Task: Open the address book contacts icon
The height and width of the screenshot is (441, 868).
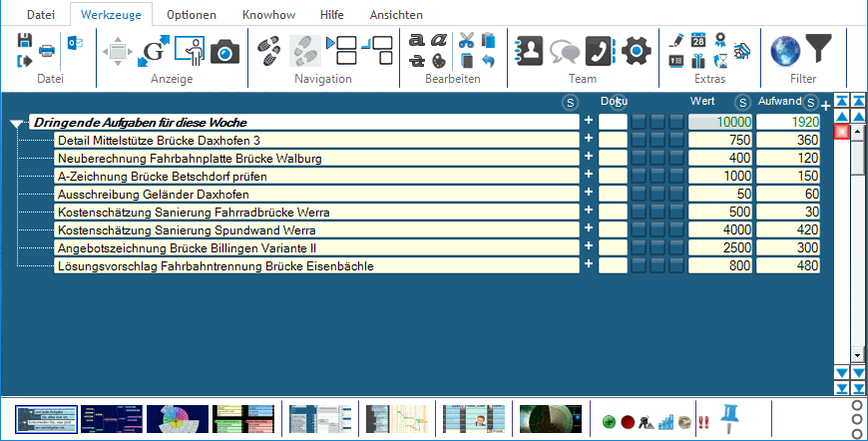Action: [530, 50]
